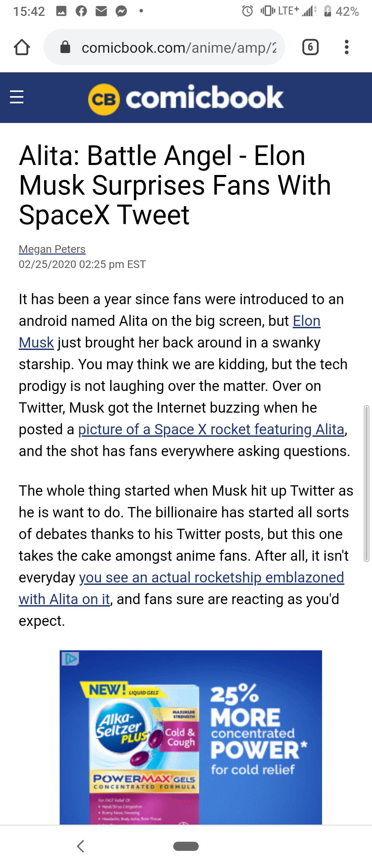372x868 pixels.
Task: Tap the Messenger notification icon
Action: [x=121, y=11]
